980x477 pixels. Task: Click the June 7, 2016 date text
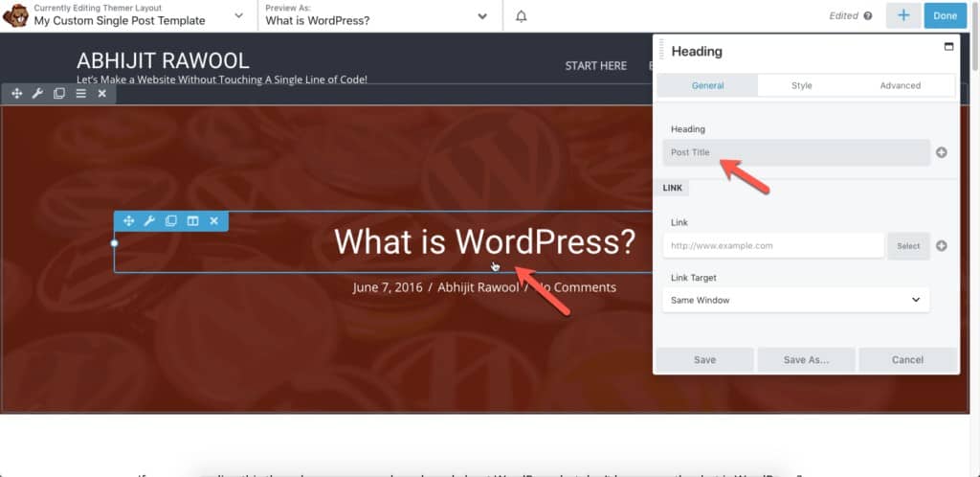(388, 287)
